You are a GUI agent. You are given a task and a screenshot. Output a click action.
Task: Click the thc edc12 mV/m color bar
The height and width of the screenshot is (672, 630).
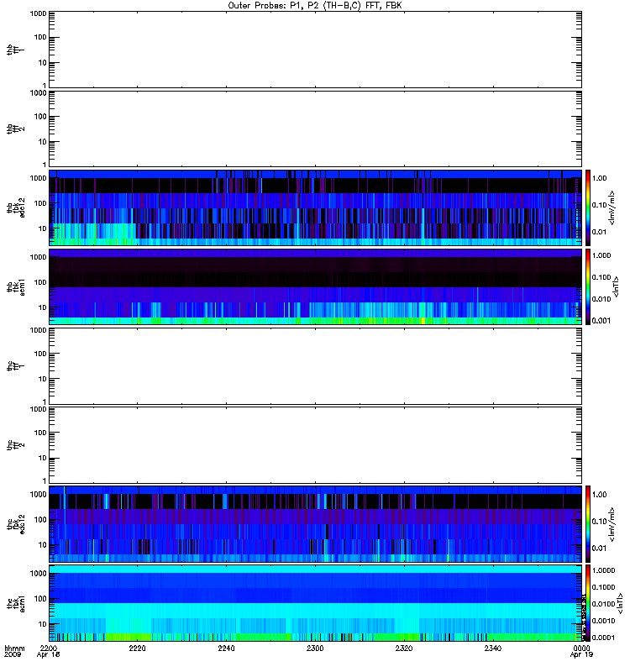[588, 523]
